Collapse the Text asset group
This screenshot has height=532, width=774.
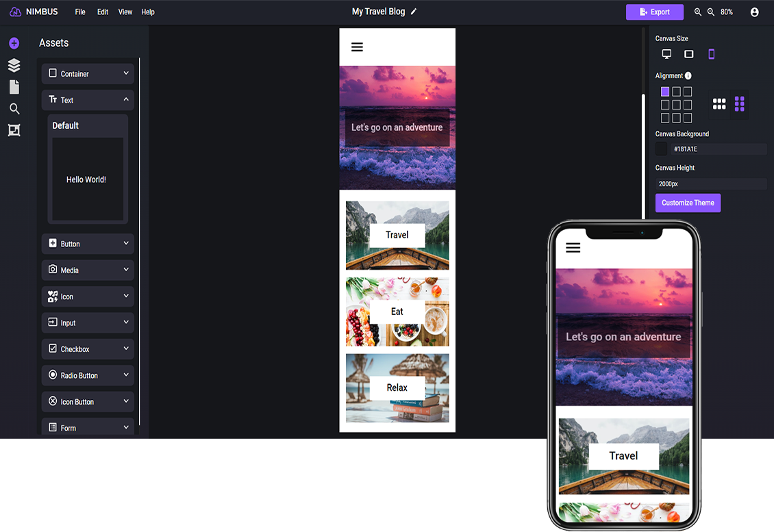pyautogui.click(x=126, y=99)
